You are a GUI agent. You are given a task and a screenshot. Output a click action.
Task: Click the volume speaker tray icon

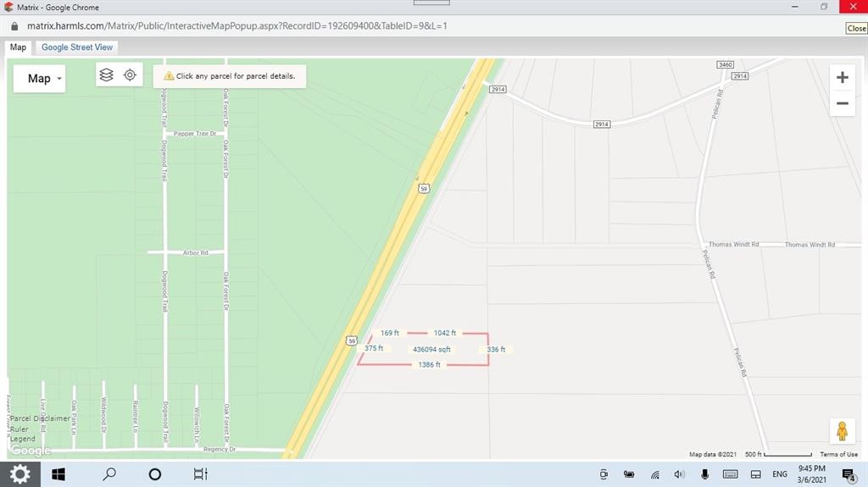click(x=679, y=474)
